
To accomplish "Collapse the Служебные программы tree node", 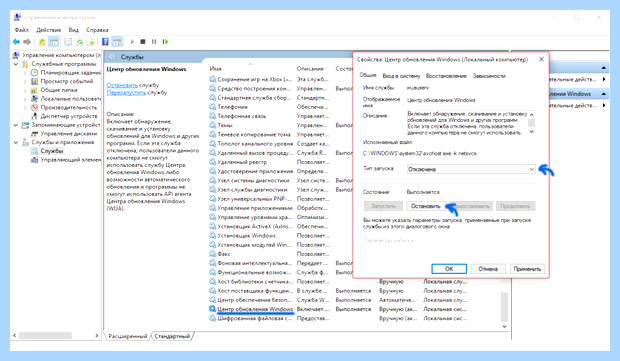I will [x=16, y=64].
